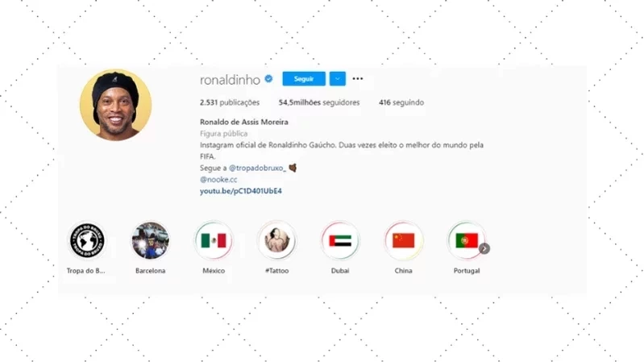Open the Tropa do Bruxo story highlight
The height and width of the screenshot is (362, 644).
[87, 240]
